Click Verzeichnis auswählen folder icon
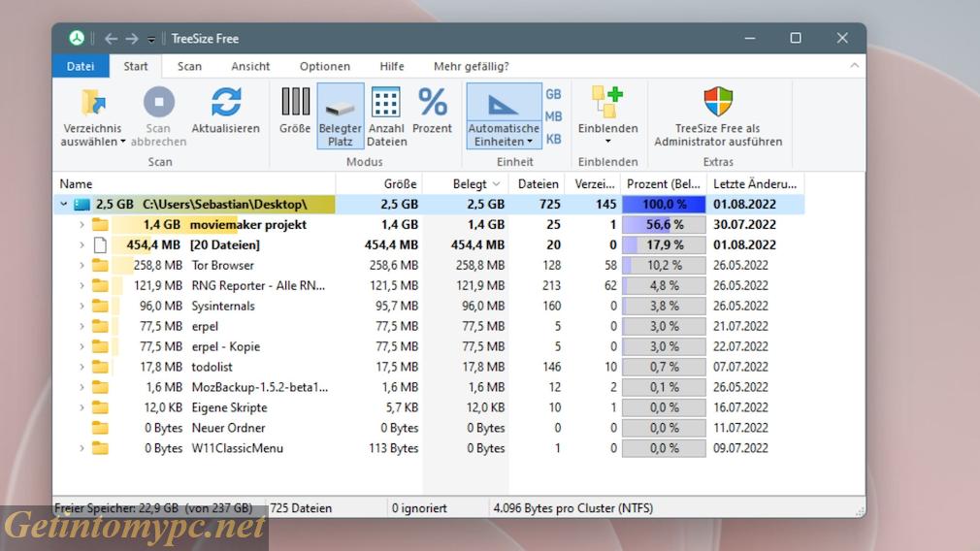Viewport: 980px width, 551px height. point(93,102)
